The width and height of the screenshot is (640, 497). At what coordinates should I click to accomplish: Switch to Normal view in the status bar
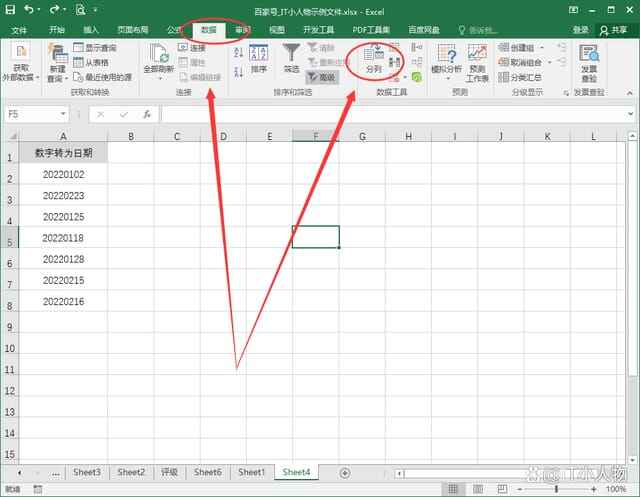pyautogui.click(x=453, y=488)
